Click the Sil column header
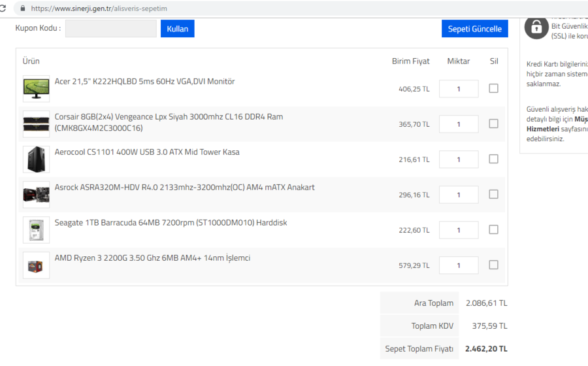Viewport: 588px width, 366px height. [494, 61]
